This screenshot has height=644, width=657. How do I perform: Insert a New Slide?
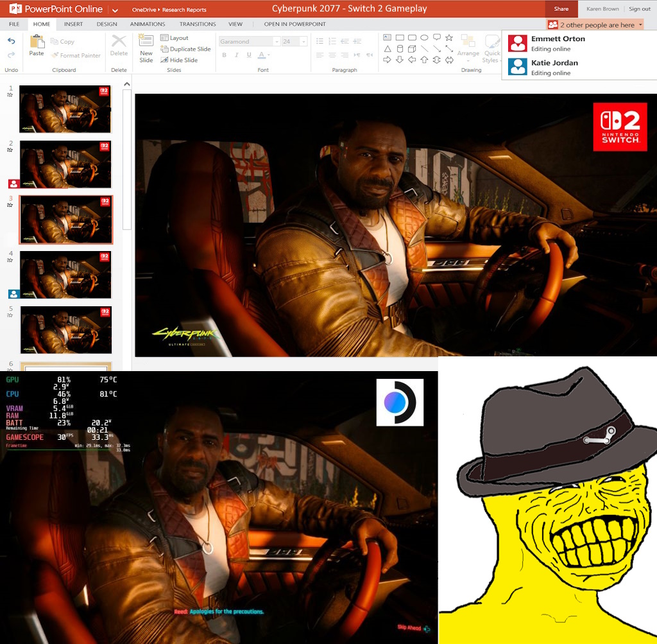[x=146, y=49]
